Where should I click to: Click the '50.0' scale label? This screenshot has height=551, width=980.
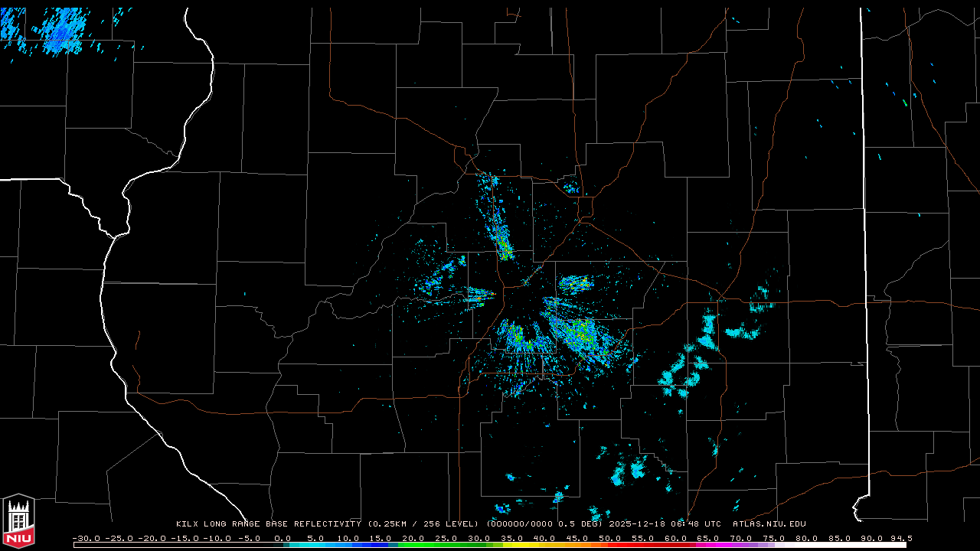tap(609, 538)
